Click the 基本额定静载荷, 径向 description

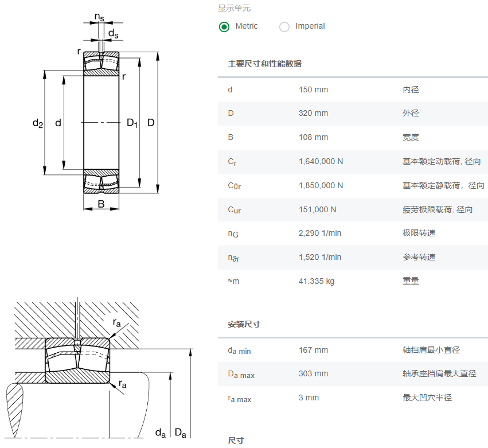(443, 185)
